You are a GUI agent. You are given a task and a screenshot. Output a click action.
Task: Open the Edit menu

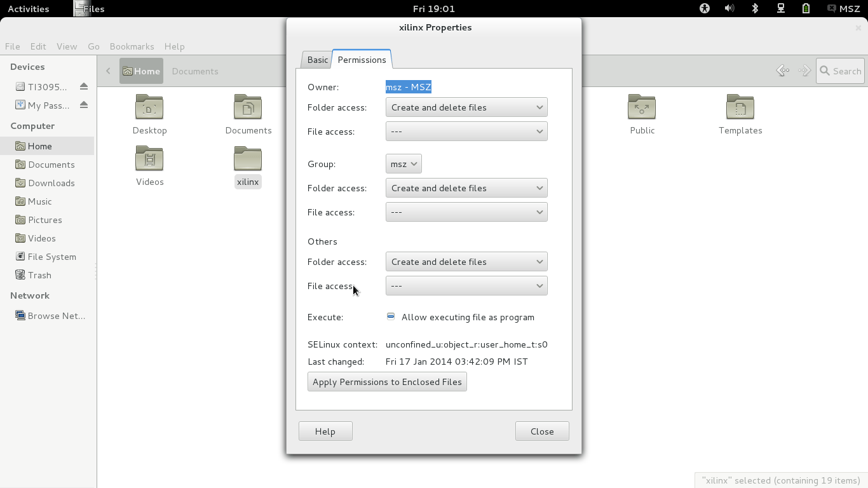pos(38,46)
